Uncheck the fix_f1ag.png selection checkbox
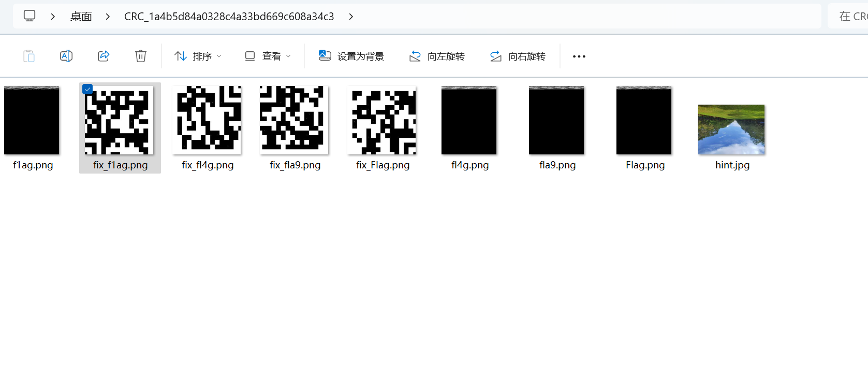 click(x=87, y=89)
